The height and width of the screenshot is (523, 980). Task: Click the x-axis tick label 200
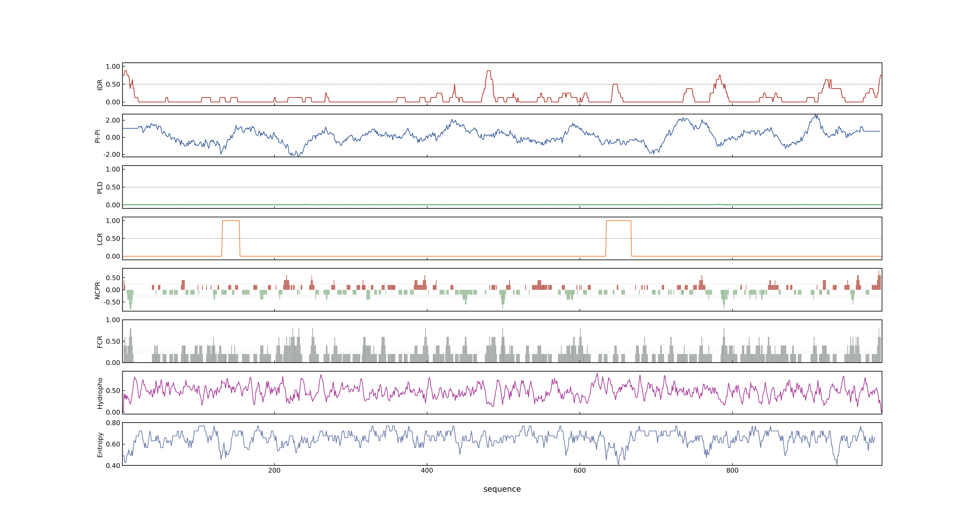274,470
